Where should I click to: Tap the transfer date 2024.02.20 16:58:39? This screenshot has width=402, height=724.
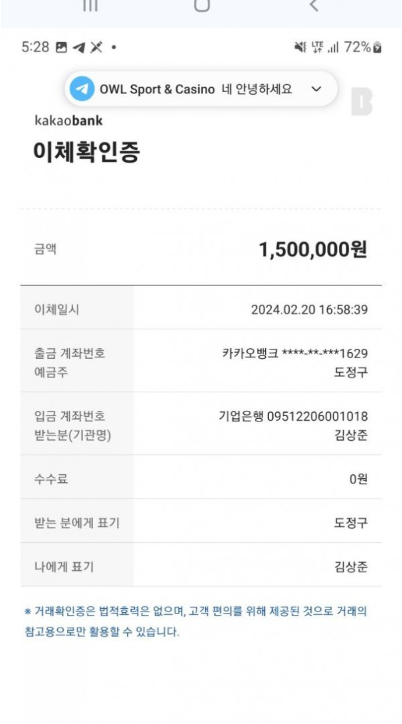tap(309, 309)
